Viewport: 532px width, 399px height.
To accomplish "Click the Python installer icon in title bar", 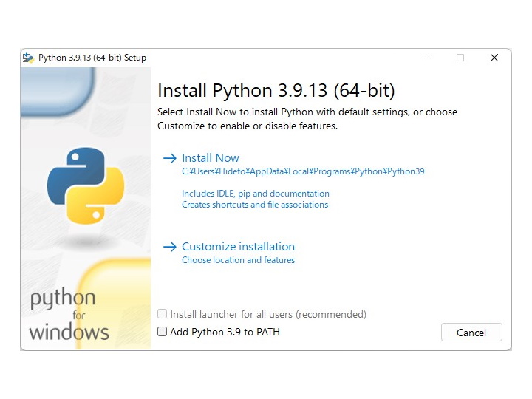I will [x=28, y=58].
